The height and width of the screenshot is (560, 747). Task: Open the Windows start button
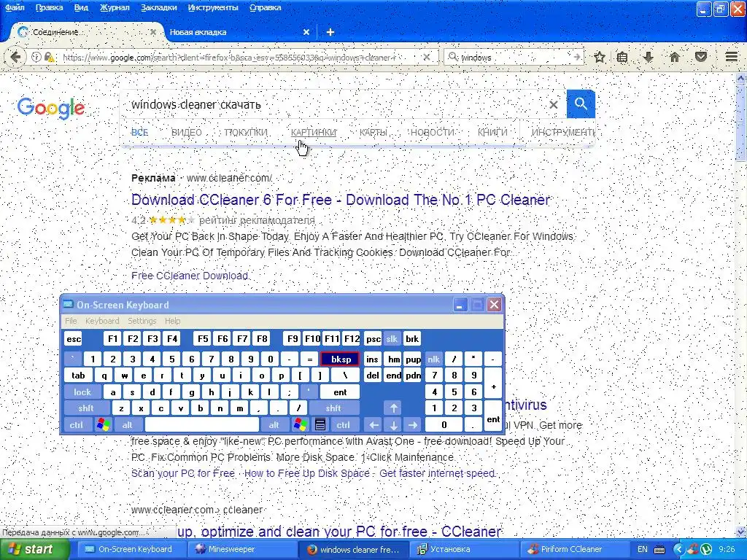click(34, 550)
